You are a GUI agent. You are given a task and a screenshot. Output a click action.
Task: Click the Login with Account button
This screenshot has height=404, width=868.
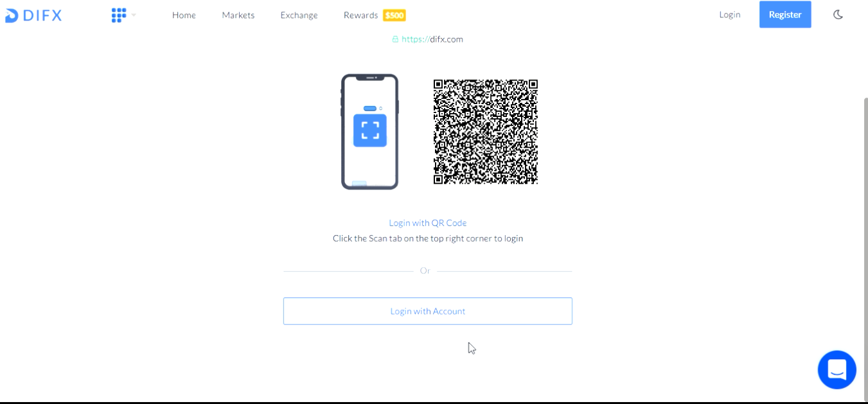tap(428, 311)
